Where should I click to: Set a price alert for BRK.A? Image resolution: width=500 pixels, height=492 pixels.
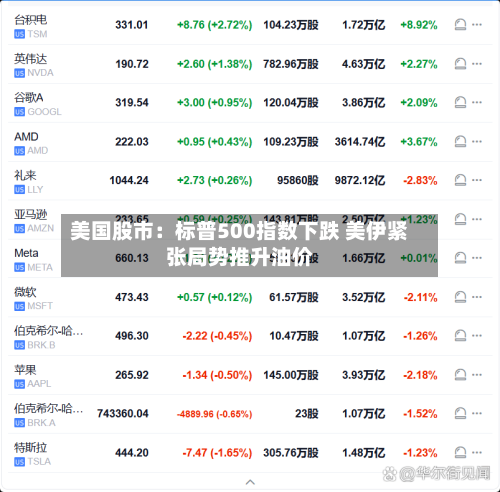click(460, 414)
